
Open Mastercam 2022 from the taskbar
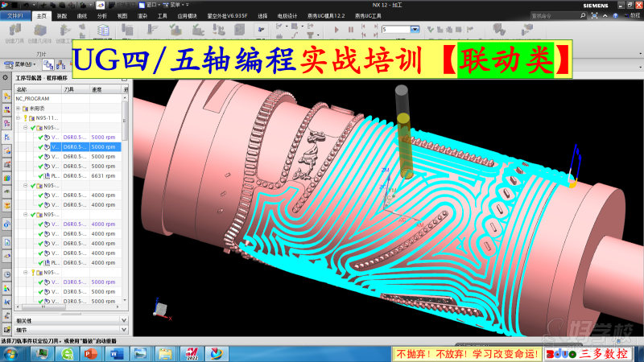[x=191, y=354]
